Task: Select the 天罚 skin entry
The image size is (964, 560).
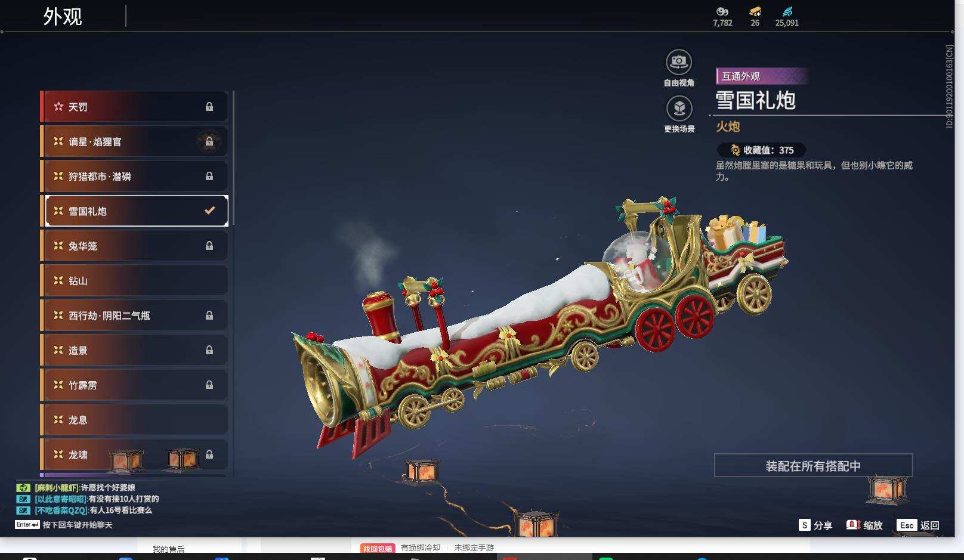Action: (x=135, y=107)
